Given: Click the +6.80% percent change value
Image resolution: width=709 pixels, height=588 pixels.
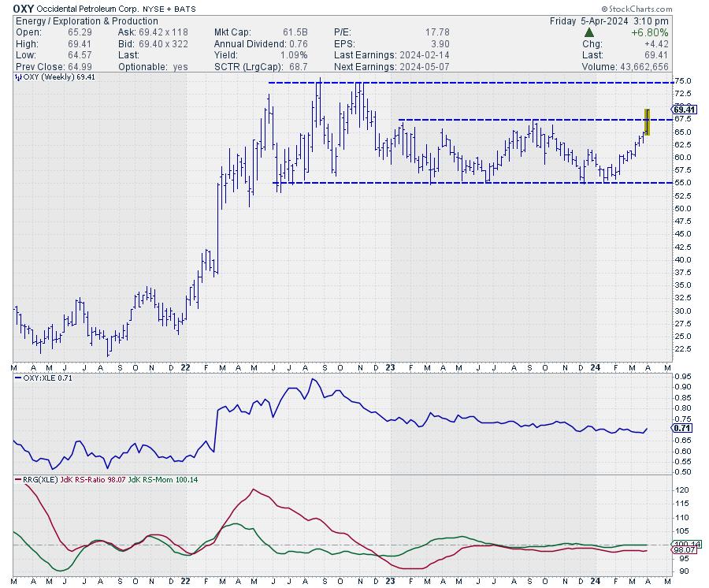Looking at the screenshot, I should (x=653, y=32).
